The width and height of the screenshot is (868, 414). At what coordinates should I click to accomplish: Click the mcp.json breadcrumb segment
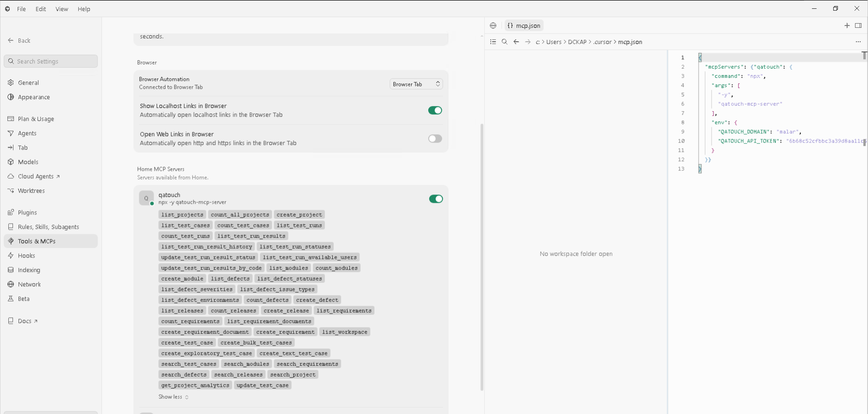tap(630, 42)
